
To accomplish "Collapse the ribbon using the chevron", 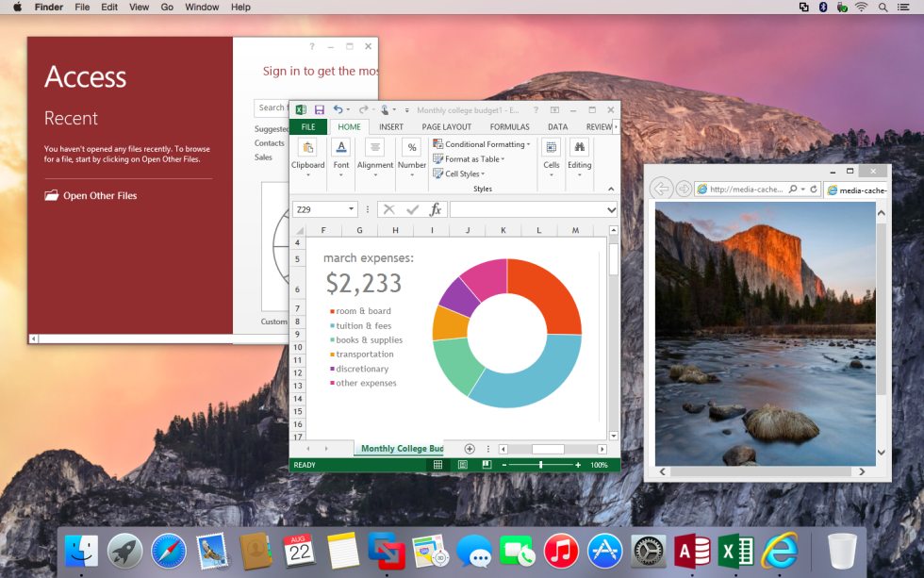I will tap(611, 189).
